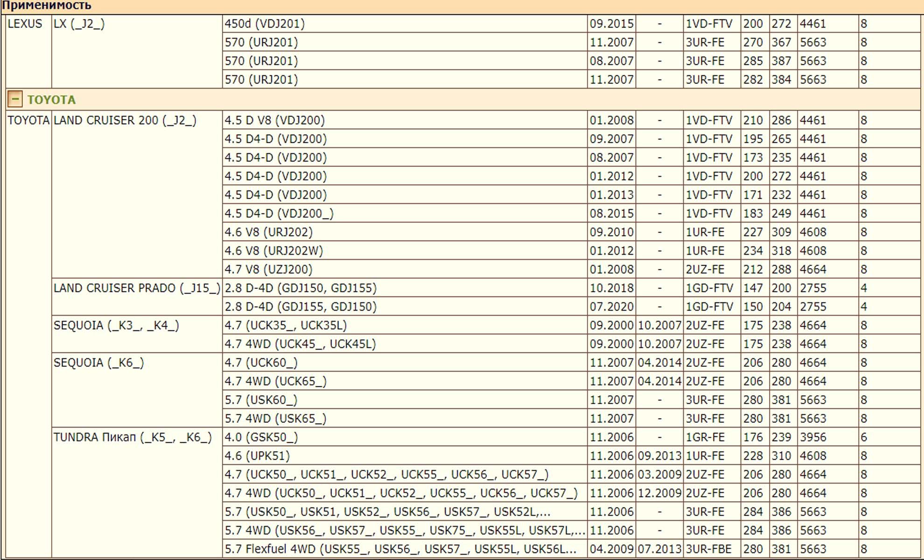This screenshot has height=560, width=924.
Task: Click 10.2007 end date in UCK35 row
Action: (x=659, y=326)
